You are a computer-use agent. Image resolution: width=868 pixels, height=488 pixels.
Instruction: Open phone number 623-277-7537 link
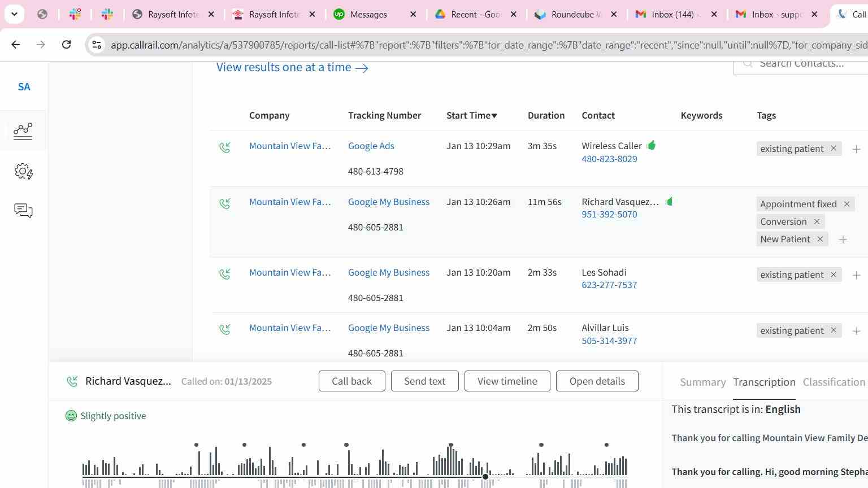(609, 285)
